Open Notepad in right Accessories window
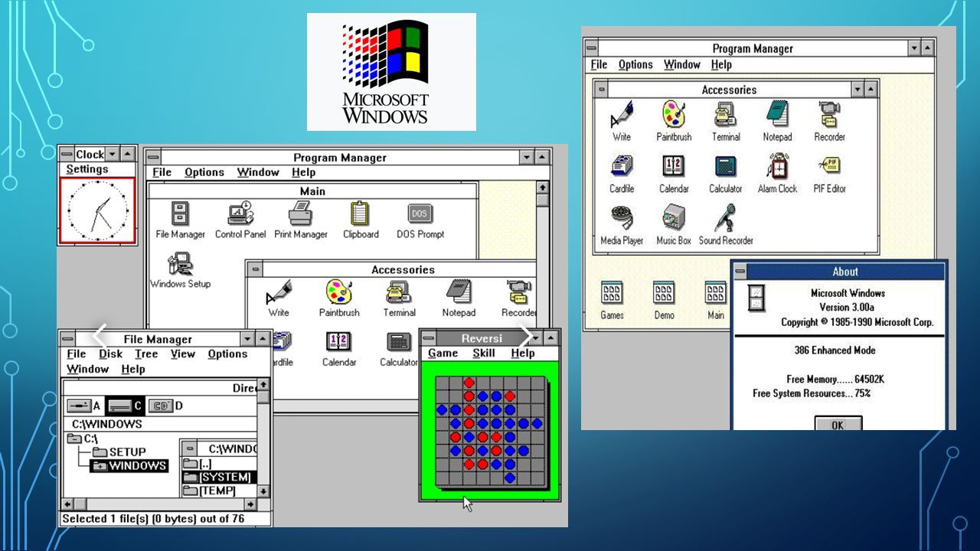Viewport: 980px width, 551px height. pos(777,121)
